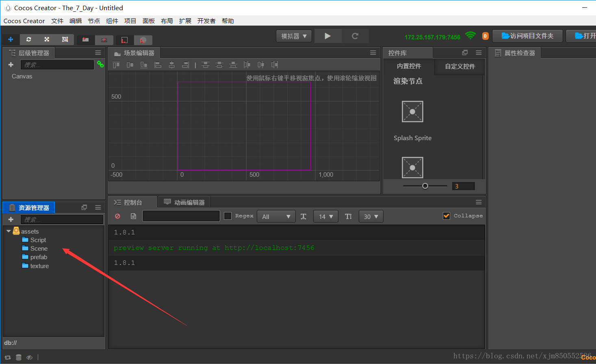
Task: Open the line height 30 dropdown
Action: point(371,217)
